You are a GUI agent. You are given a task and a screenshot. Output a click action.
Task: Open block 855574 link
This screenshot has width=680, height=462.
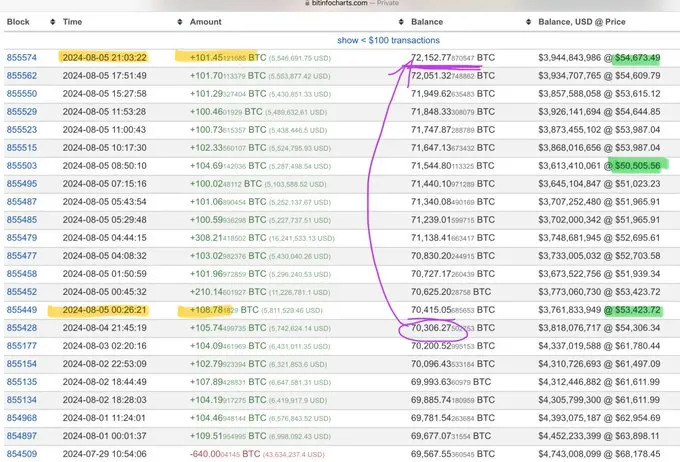tap(22, 58)
